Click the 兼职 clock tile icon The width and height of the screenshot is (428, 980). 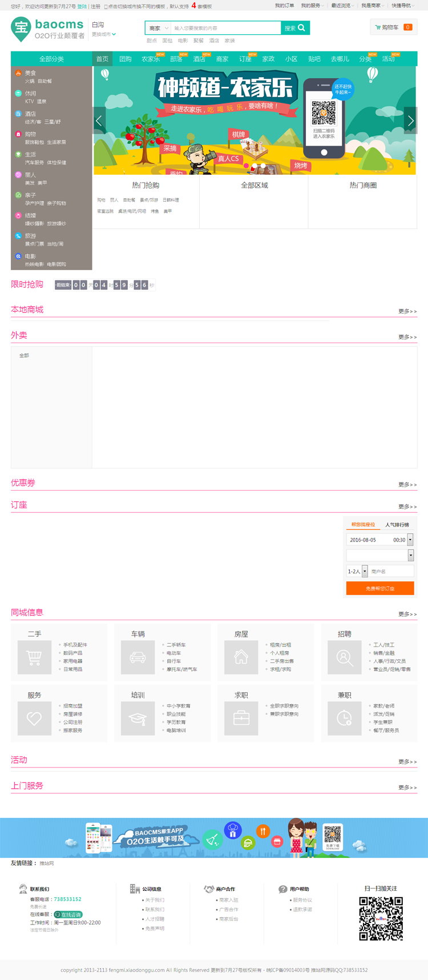pyautogui.click(x=345, y=718)
